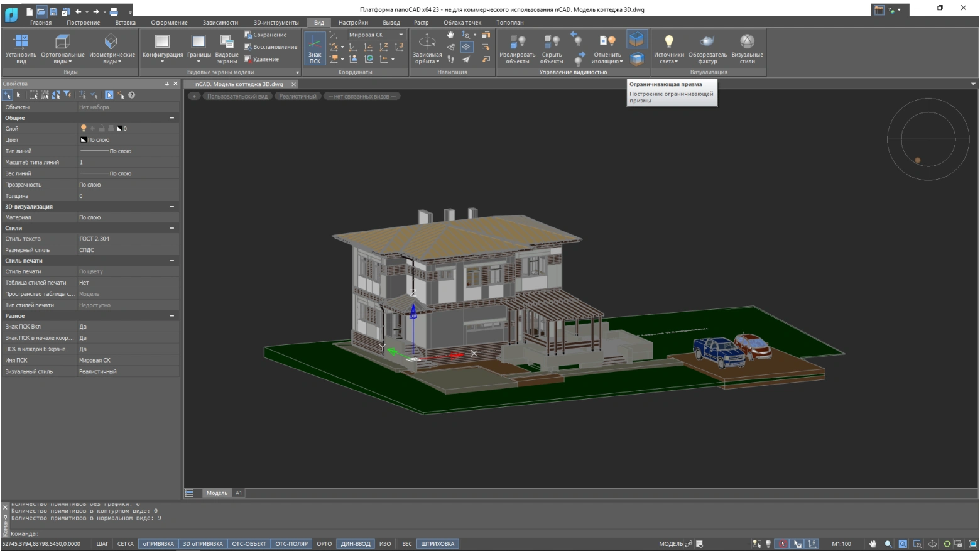Click the Цвет By Layer color swatch

coord(84,140)
